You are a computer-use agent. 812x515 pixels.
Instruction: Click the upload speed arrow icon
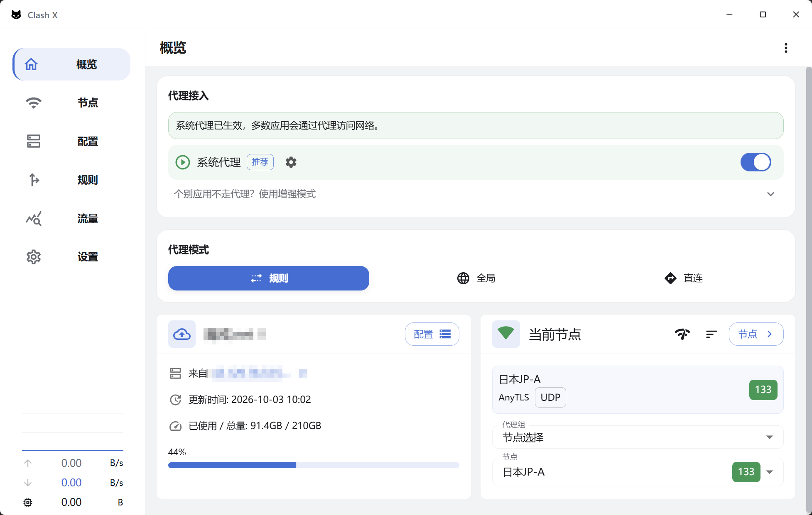28,463
